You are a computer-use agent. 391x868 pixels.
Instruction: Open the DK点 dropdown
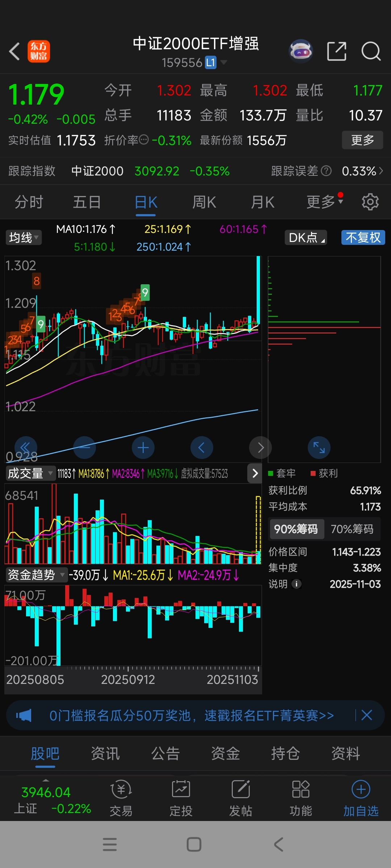pyautogui.click(x=306, y=238)
